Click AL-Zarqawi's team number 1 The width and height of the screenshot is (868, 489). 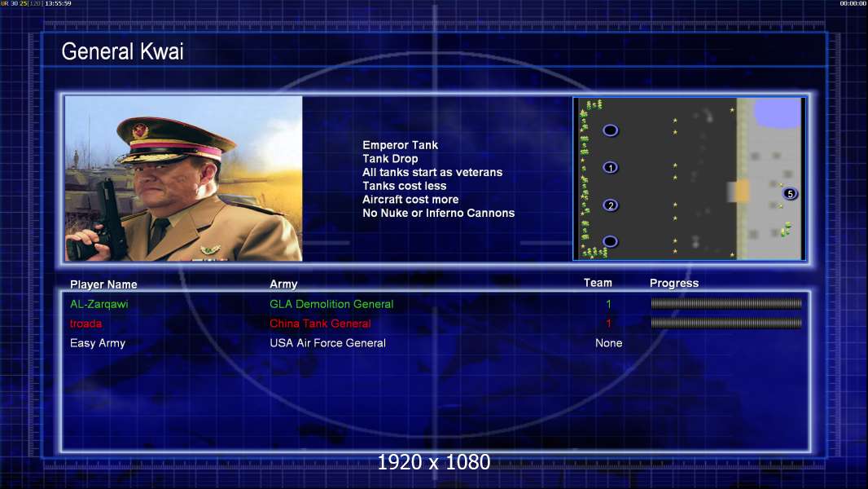(x=608, y=304)
